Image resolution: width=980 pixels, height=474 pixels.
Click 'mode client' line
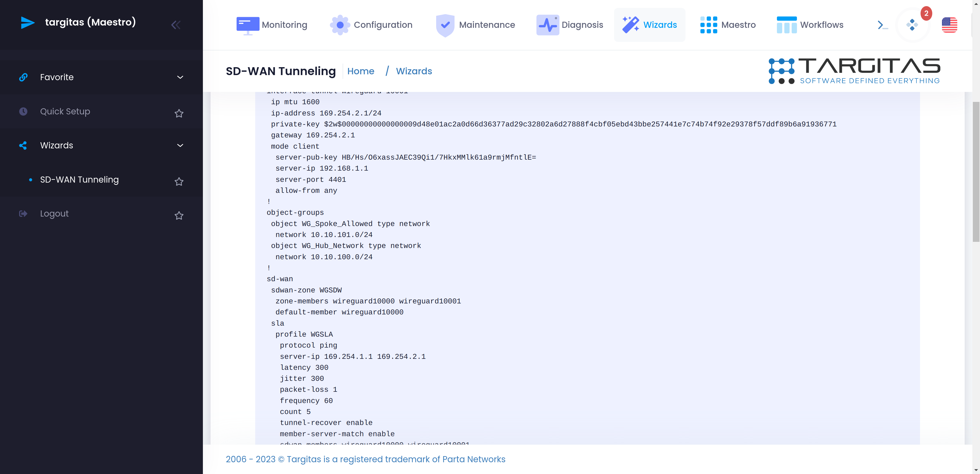295,147
